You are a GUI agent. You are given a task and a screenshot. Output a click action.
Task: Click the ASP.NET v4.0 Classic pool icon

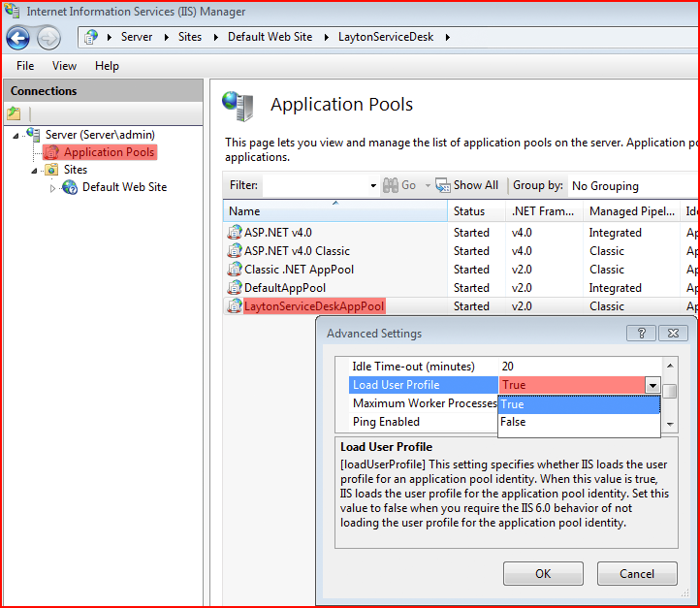point(235,251)
